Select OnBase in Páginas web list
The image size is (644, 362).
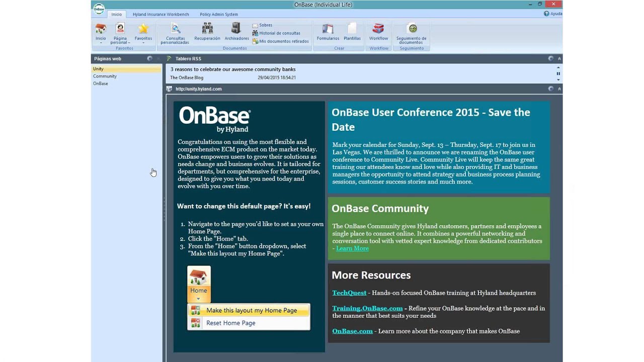tap(126, 83)
